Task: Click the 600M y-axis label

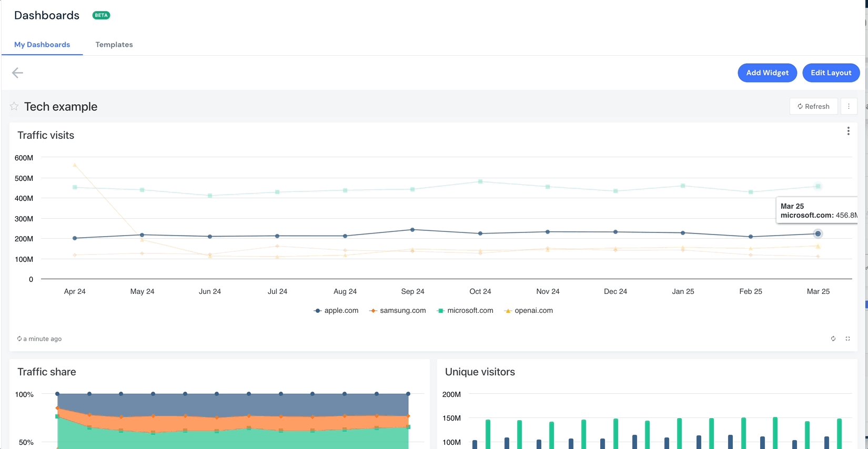Action: [24, 158]
